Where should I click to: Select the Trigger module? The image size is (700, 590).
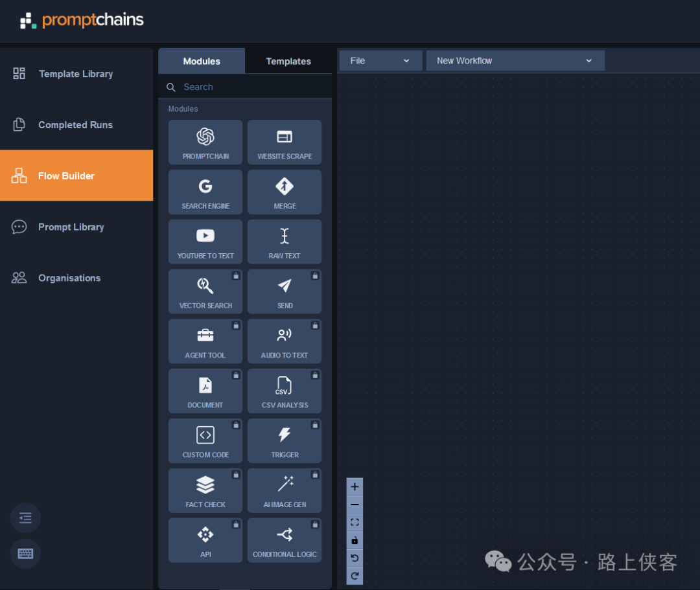[285, 440]
